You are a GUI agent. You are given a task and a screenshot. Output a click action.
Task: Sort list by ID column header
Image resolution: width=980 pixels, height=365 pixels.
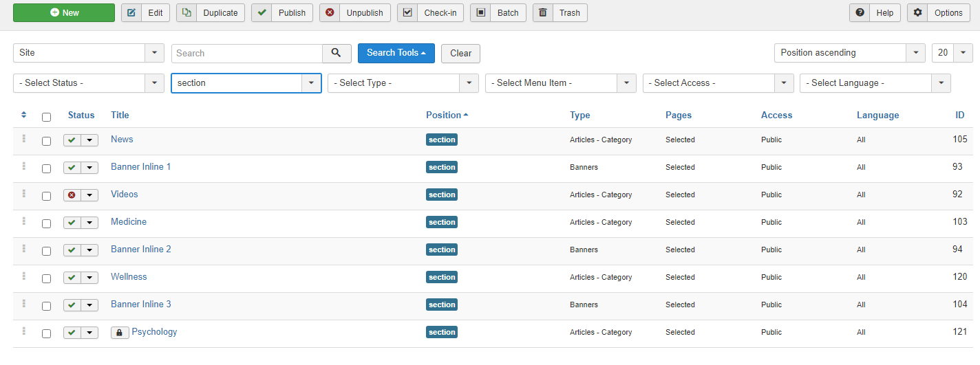point(959,115)
